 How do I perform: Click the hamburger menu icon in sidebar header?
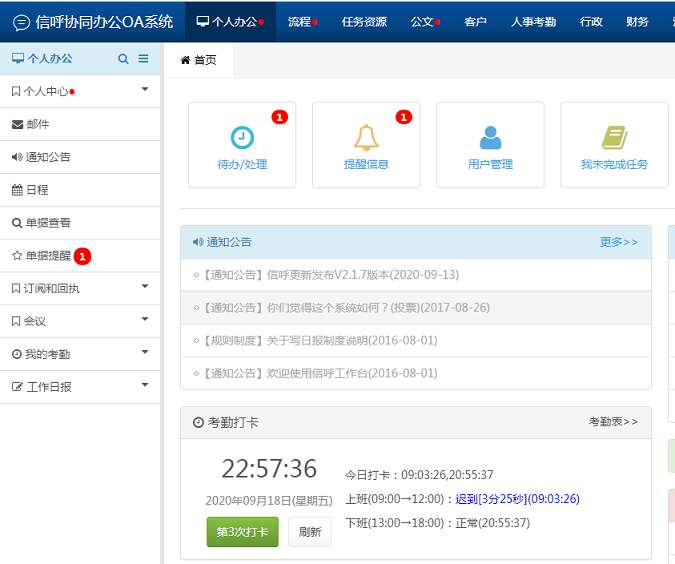point(143,59)
